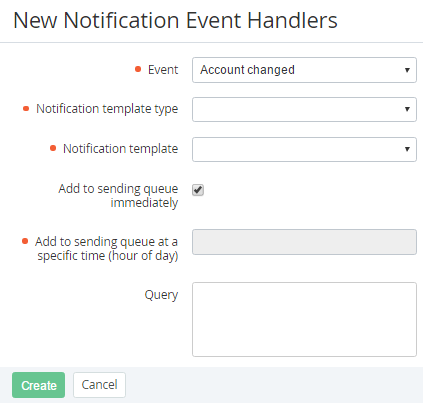This screenshot has height=404, width=423.
Task: Click the Add to sending queue immediately label
Action: 118,196
